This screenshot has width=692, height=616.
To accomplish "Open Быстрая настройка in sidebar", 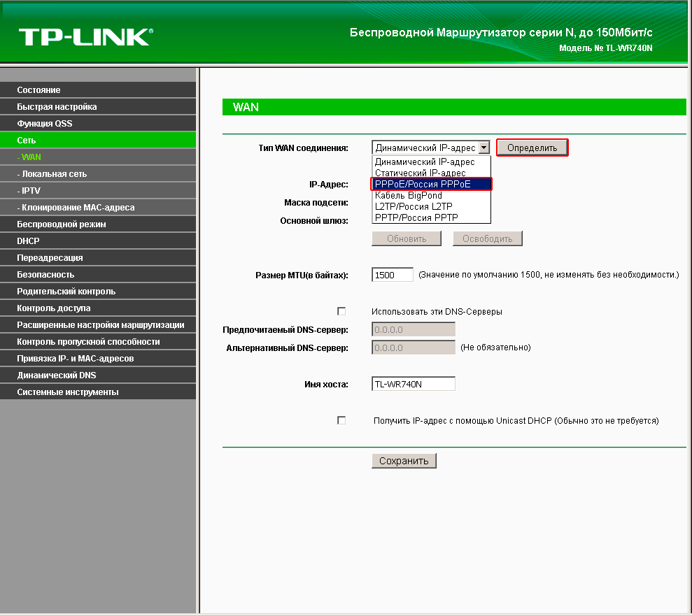I will coord(98,107).
